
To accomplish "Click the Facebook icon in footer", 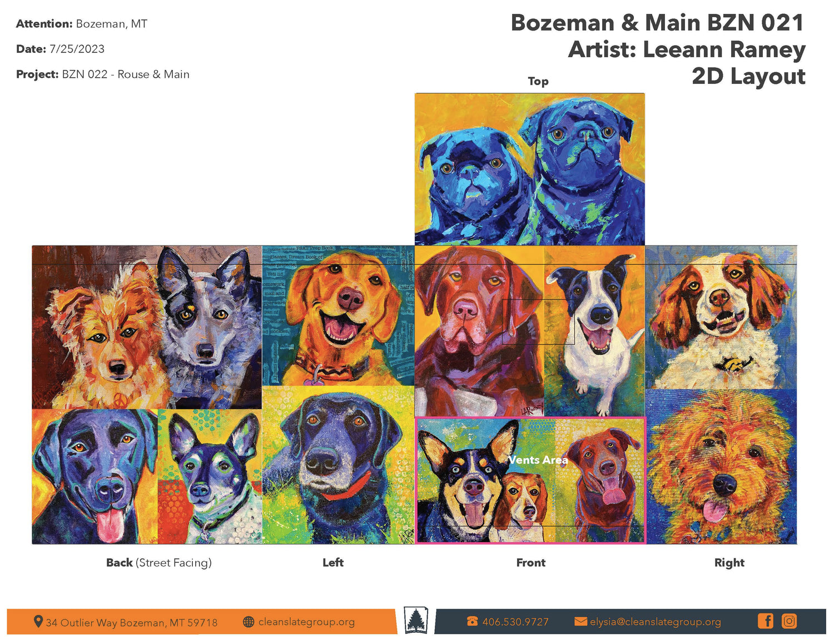I will 766,621.
